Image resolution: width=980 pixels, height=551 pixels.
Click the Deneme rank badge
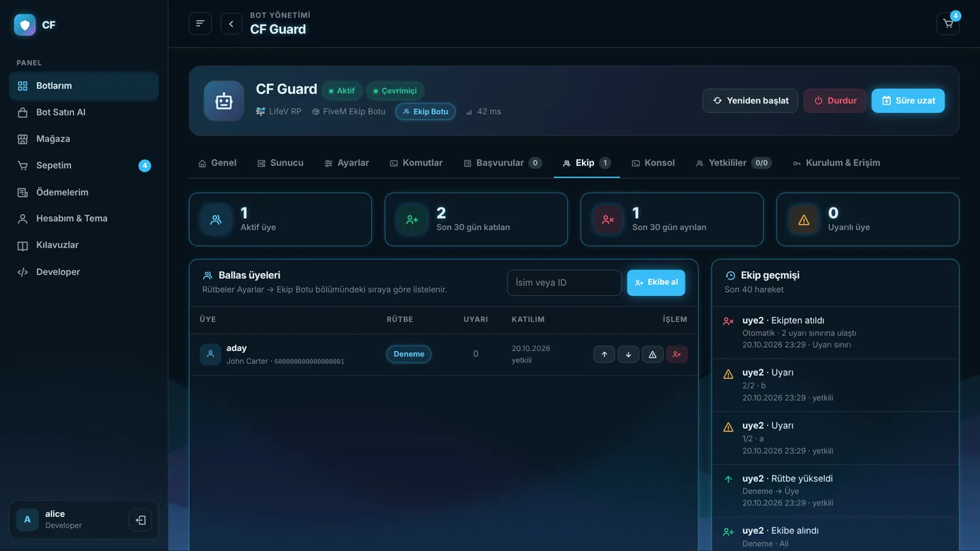point(409,354)
